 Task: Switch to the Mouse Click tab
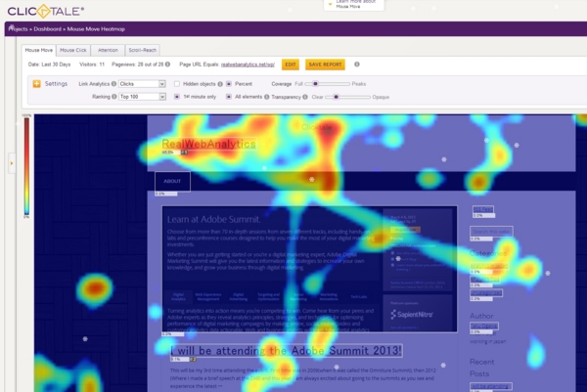(x=73, y=50)
